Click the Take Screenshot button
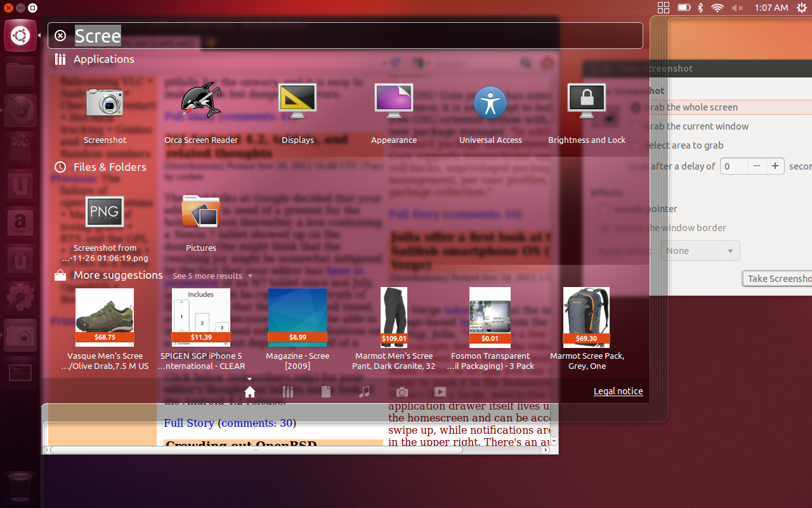 (x=778, y=278)
